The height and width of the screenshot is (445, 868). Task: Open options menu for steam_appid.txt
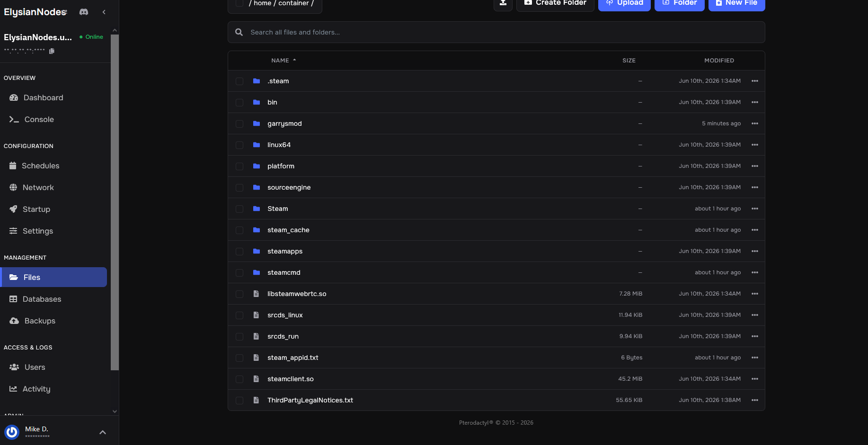point(755,358)
